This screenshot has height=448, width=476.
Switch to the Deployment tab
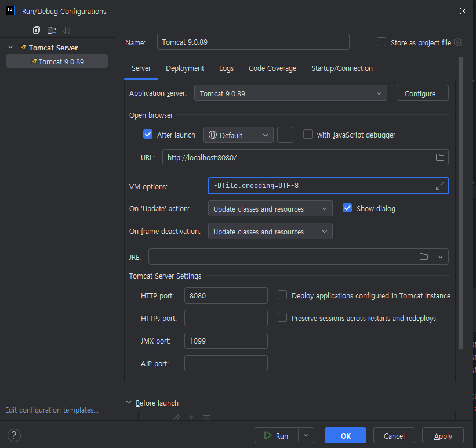tap(185, 68)
